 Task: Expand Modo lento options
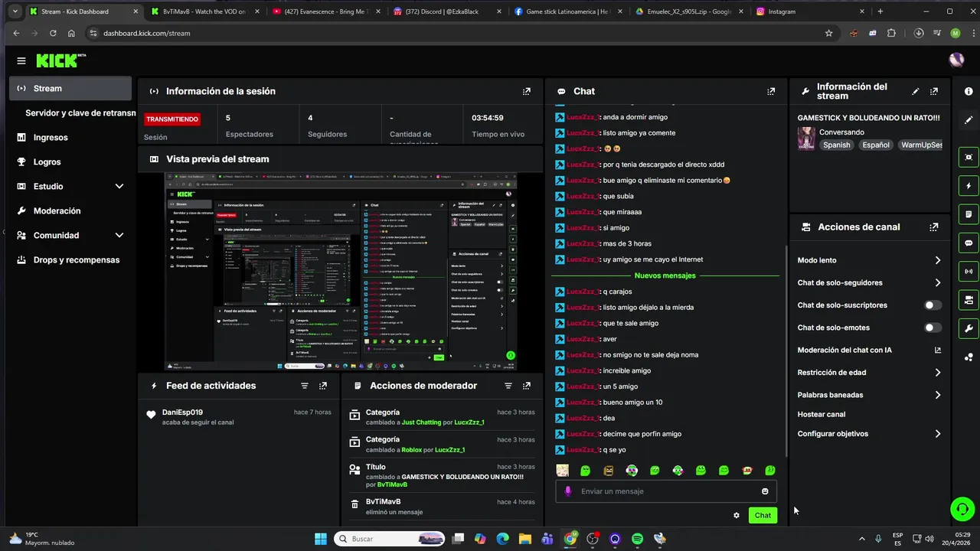938,260
